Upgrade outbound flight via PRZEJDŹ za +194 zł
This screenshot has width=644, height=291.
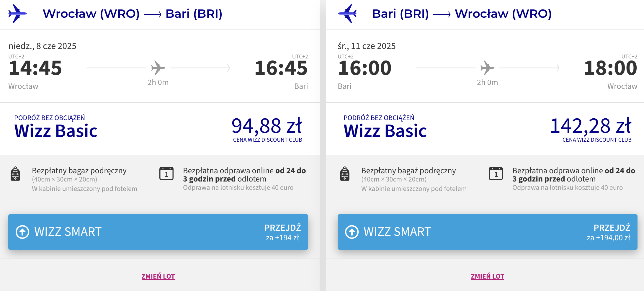pos(282,232)
